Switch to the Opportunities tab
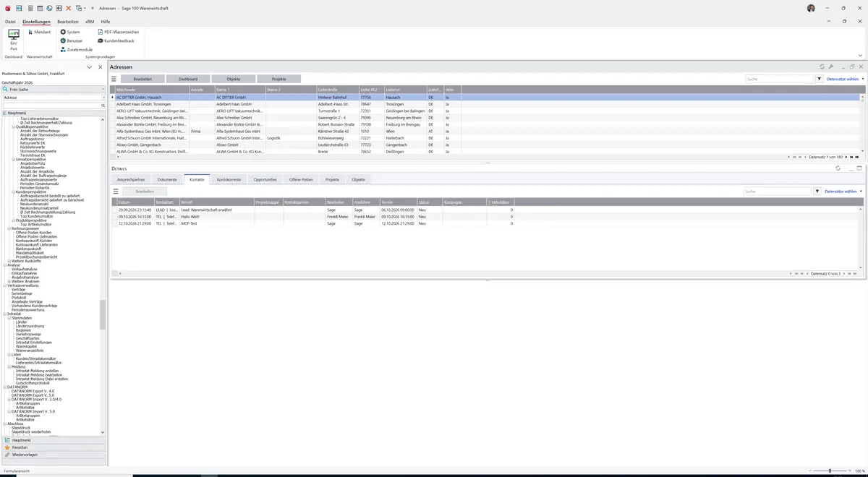Viewport: 868px width, 477px height. tap(265, 179)
